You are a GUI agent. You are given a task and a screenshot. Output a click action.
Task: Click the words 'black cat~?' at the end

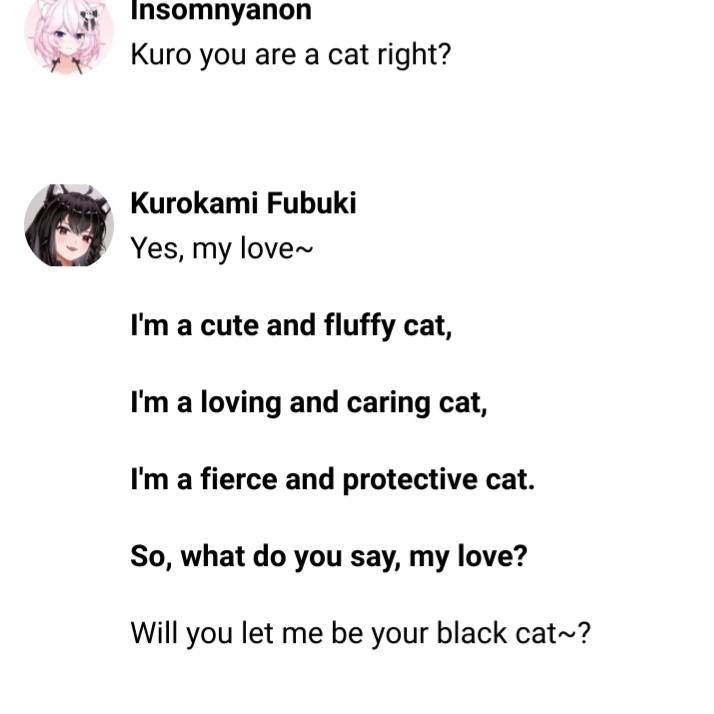pos(514,633)
